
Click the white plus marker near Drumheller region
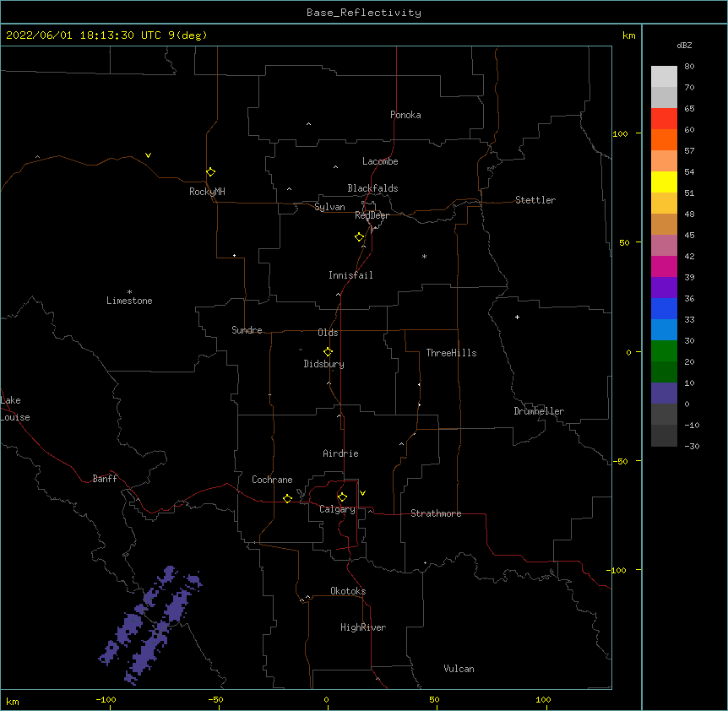click(517, 317)
